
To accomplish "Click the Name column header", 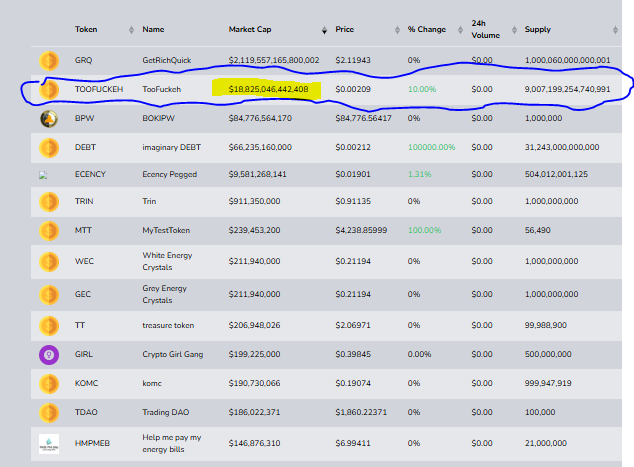I will [x=153, y=29].
